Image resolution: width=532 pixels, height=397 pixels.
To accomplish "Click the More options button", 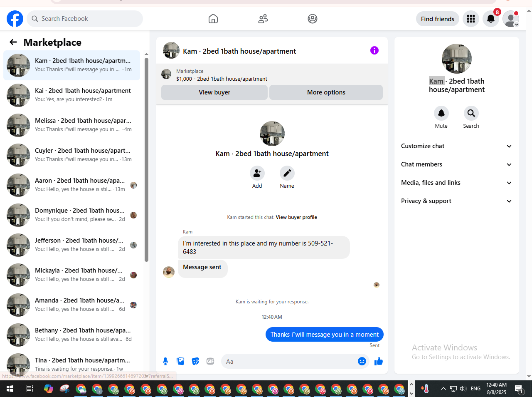I will pos(326,92).
